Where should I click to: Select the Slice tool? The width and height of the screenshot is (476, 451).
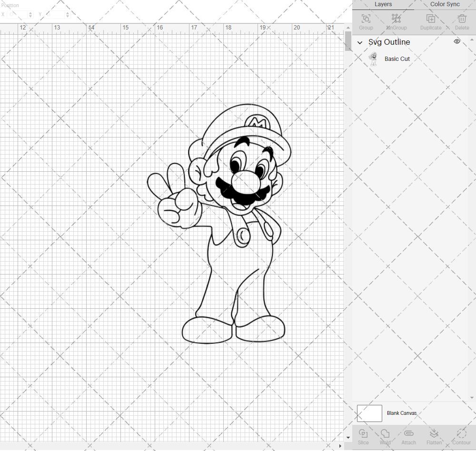(363, 434)
